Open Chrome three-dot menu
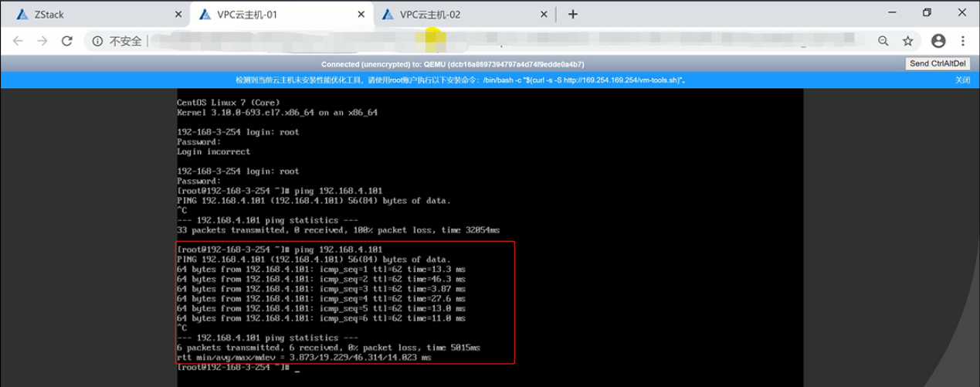Screen dimensions: 980x387 point(963,41)
